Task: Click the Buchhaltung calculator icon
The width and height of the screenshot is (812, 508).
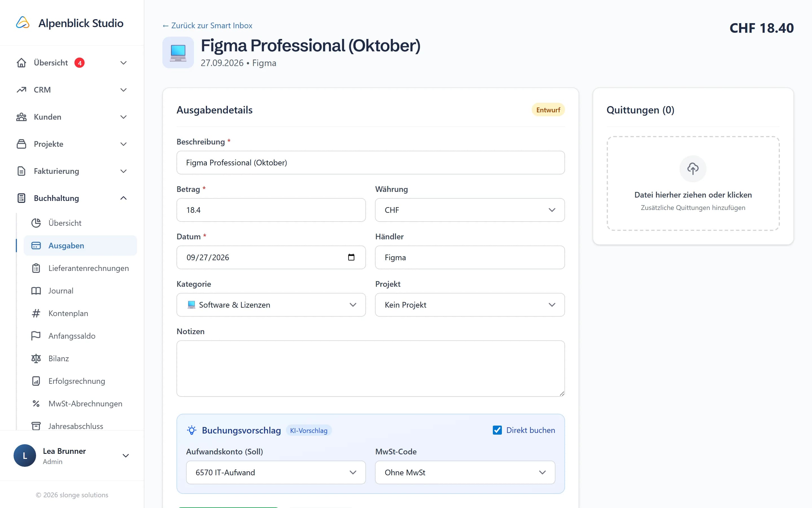Action: point(21,198)
